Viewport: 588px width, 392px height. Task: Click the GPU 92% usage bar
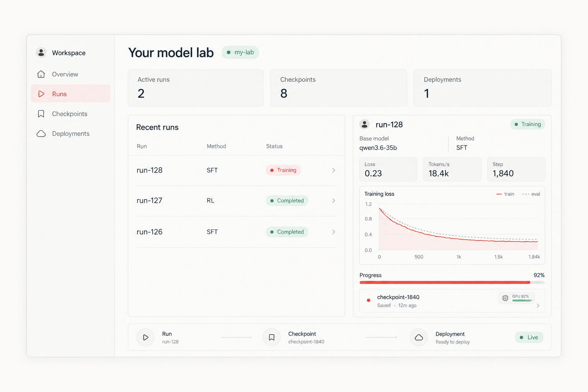tap(522, 301)
